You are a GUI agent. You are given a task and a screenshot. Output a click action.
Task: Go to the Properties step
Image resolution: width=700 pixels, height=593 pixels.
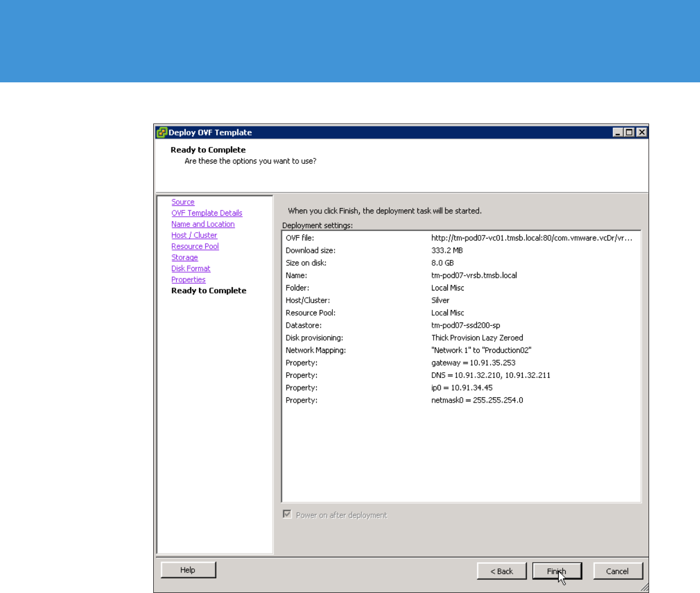point(189,280)
